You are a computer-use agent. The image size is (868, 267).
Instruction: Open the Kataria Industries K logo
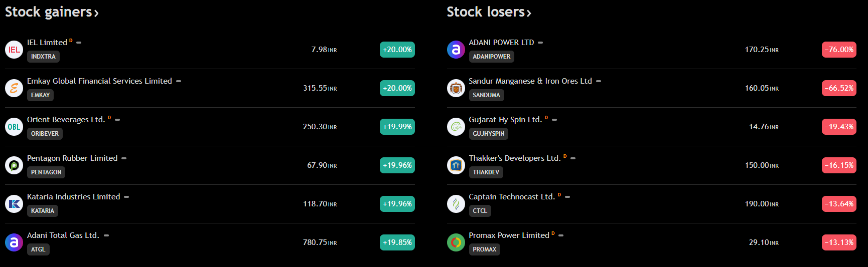(x=14, y=204)
